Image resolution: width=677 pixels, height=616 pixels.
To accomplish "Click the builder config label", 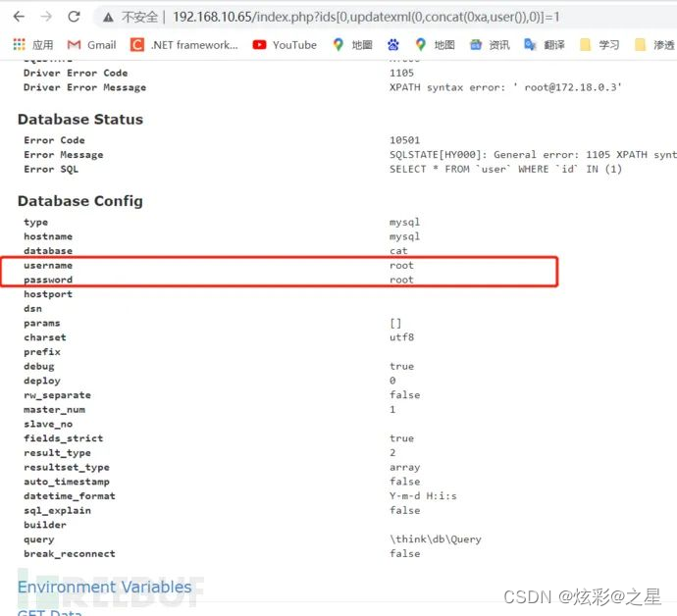I will (x=45, y=525).
